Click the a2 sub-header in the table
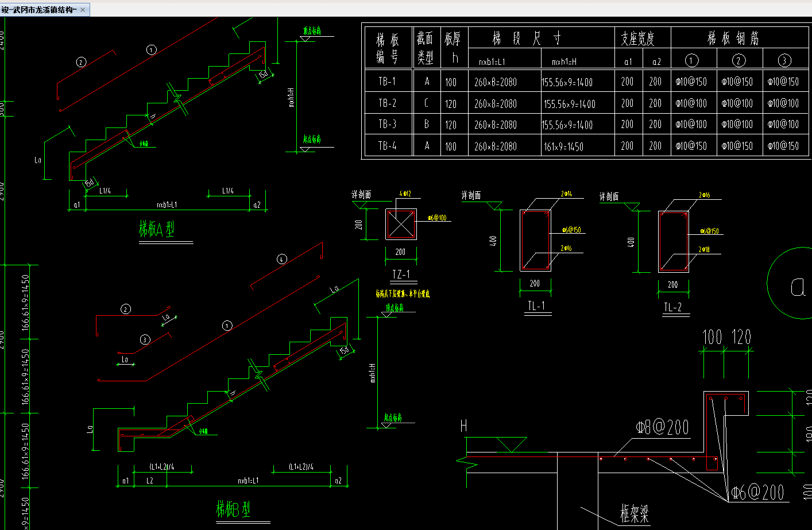Viewport: 812px width, 530px height. (x=656, y=61)
